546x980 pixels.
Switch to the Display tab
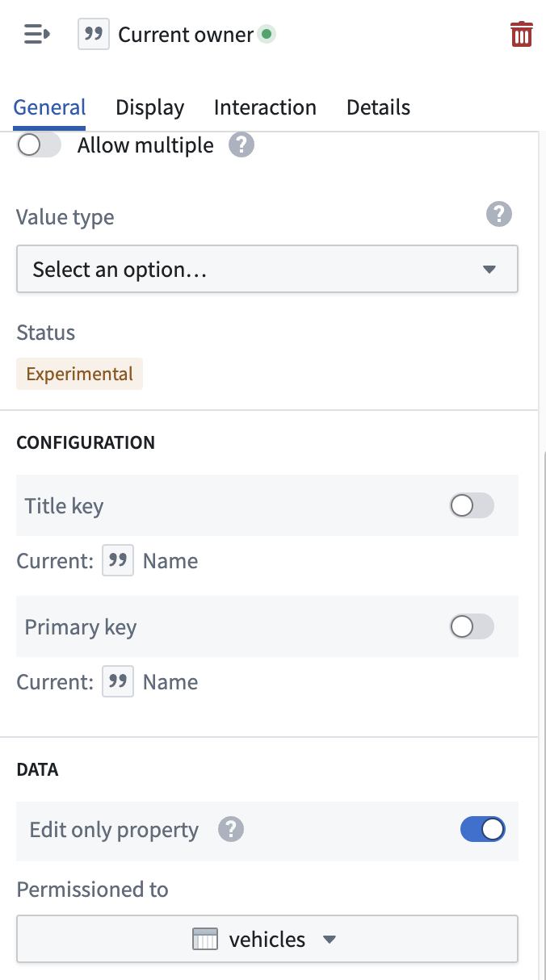[150, 107]
